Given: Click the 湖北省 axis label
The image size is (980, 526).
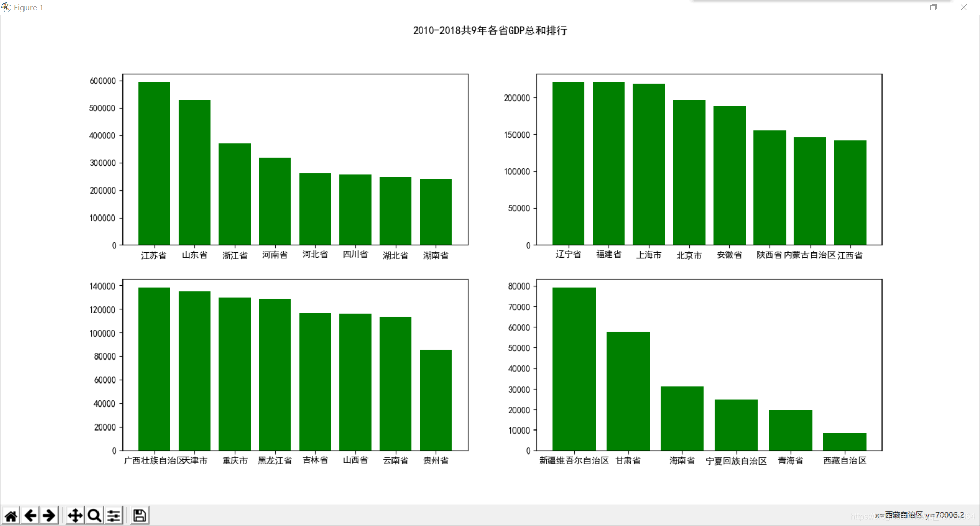Looking at the screenshot, I should 396,255.
